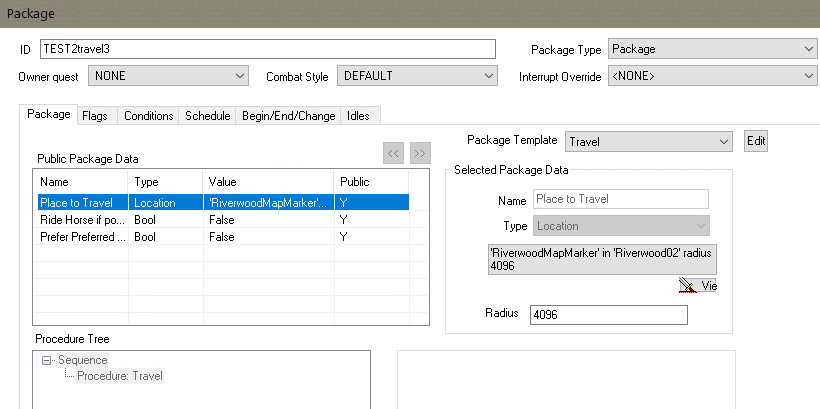Open the Interrupt Override dropdown
Screen dimensions: 820x409
pos(712,76)
